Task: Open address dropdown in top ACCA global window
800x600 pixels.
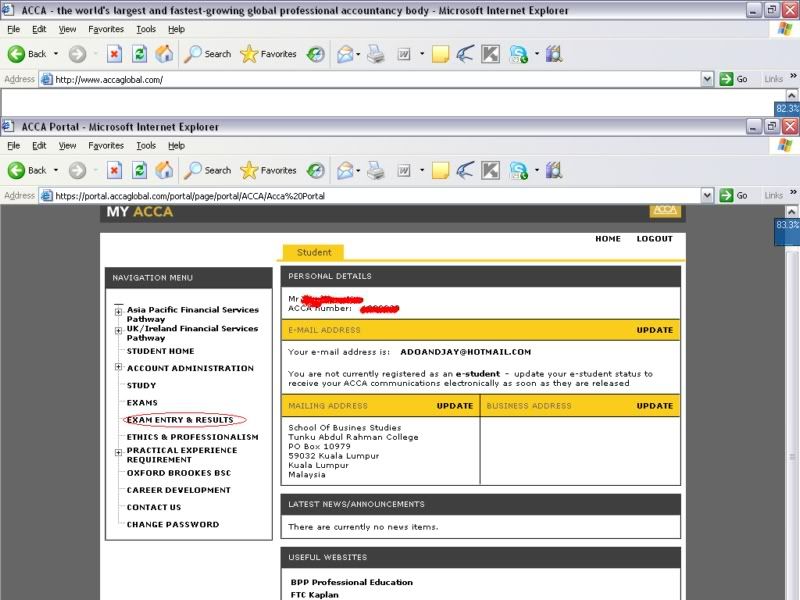Action: click(x=707, y=79)
